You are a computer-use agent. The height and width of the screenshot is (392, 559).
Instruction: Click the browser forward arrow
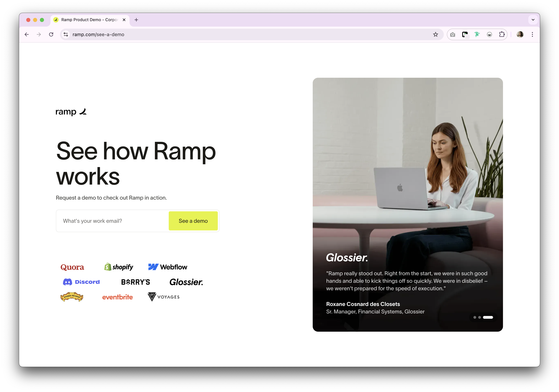[39, 35]
